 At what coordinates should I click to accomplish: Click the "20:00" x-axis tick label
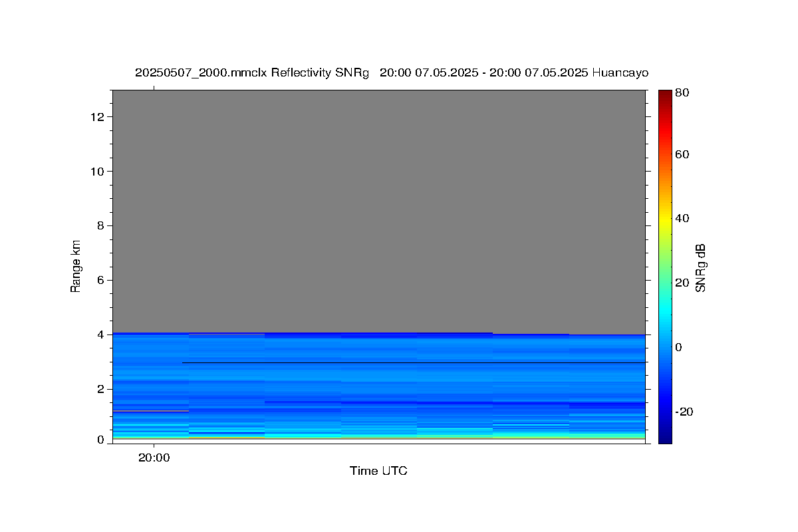click(x=154, y=458)
